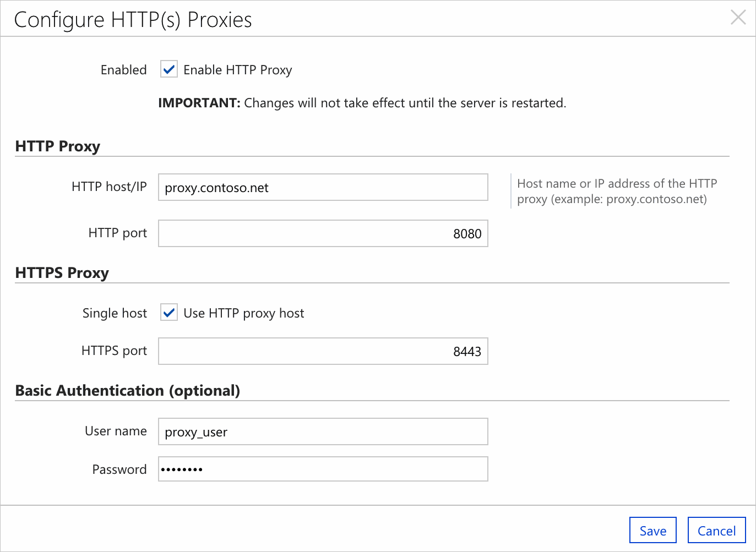
Task: Click the 'Password' field label
Action: [119, 469]
